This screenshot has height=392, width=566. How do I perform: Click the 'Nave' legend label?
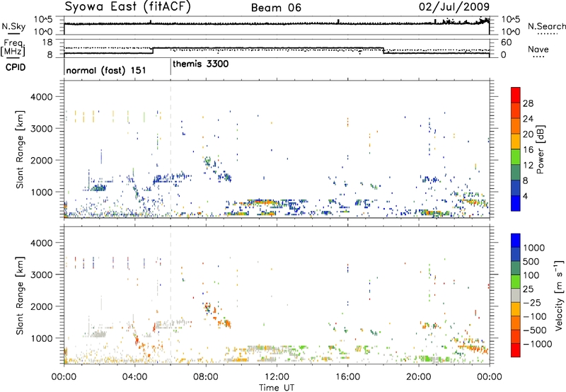(x=538, y=49)
